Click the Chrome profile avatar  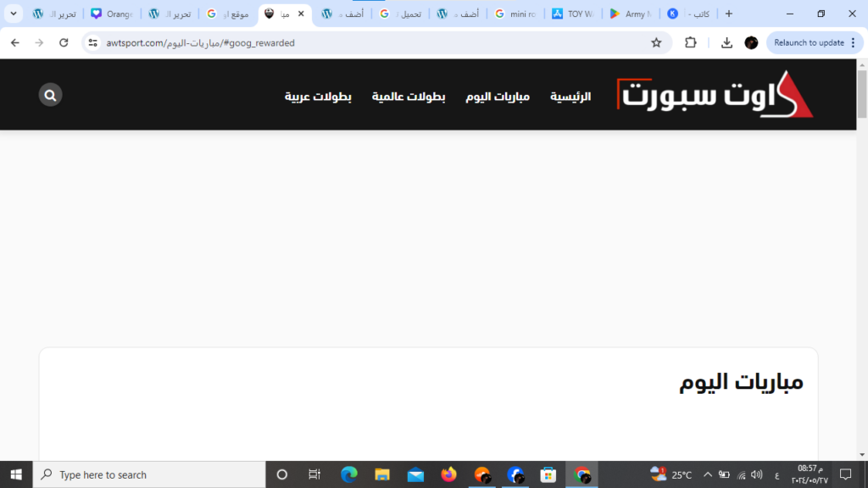tap(751, 42)
